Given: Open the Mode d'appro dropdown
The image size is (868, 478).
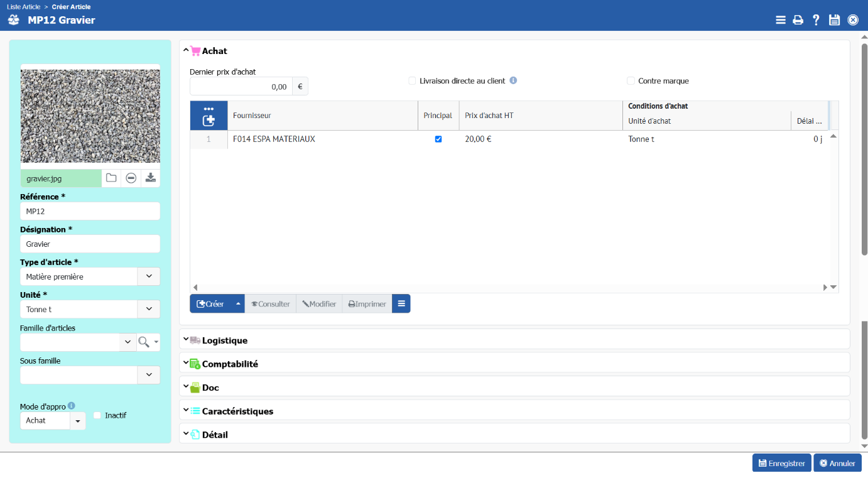Looking at the screenshot, I should pyautogui.click(x=77, y=421).
